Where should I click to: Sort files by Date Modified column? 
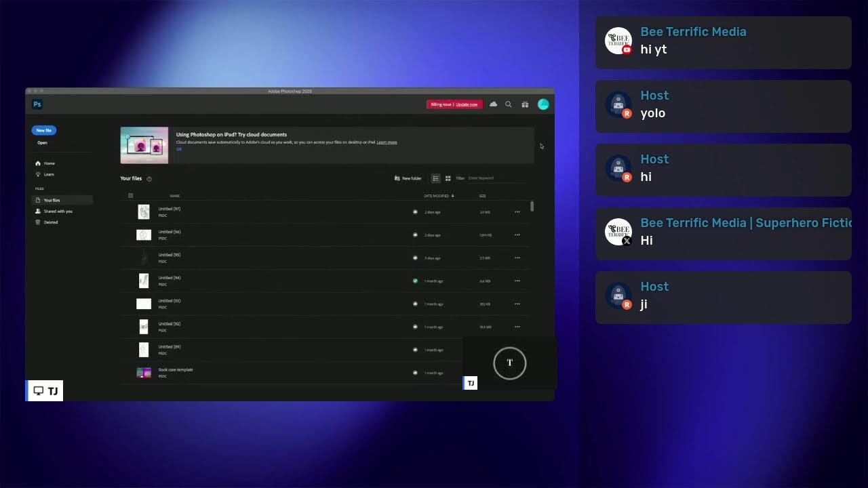[x=438, y=196]
